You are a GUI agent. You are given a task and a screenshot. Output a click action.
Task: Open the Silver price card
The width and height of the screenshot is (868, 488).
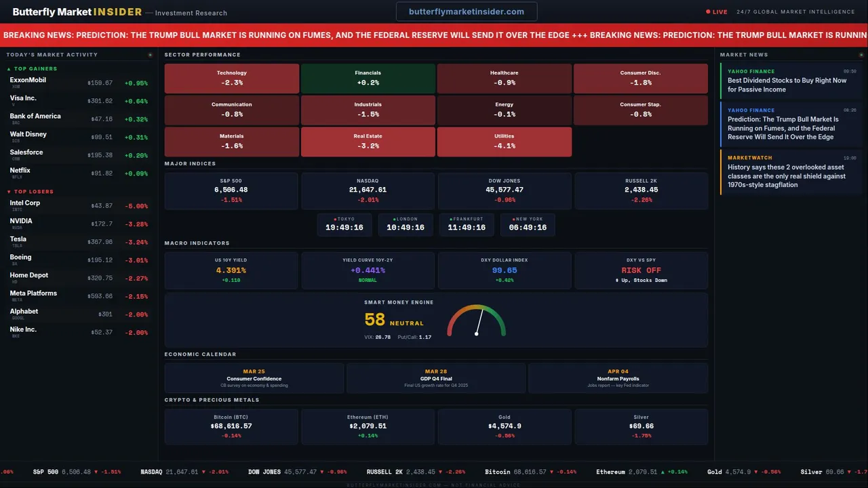click(642, 426)
